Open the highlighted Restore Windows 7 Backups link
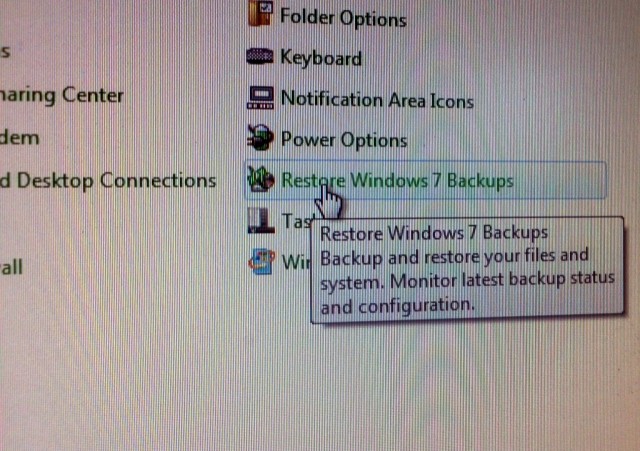 point(397,180)
